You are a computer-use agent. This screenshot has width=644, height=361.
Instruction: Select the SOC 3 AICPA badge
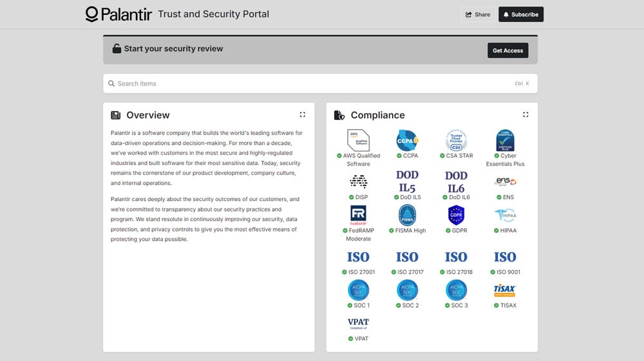(x=456, y=290)
